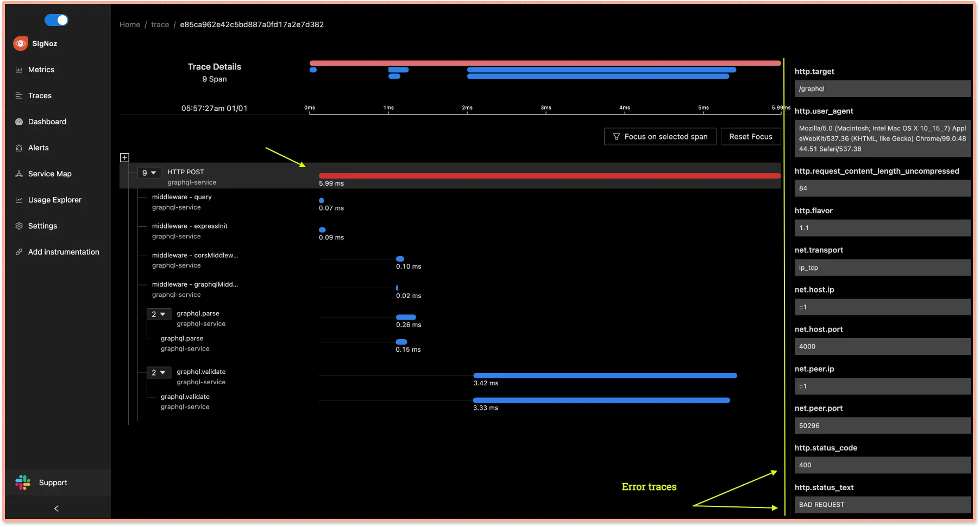Click Focus on selected span button
The image size is (980, 527).
tap(660, 137)
